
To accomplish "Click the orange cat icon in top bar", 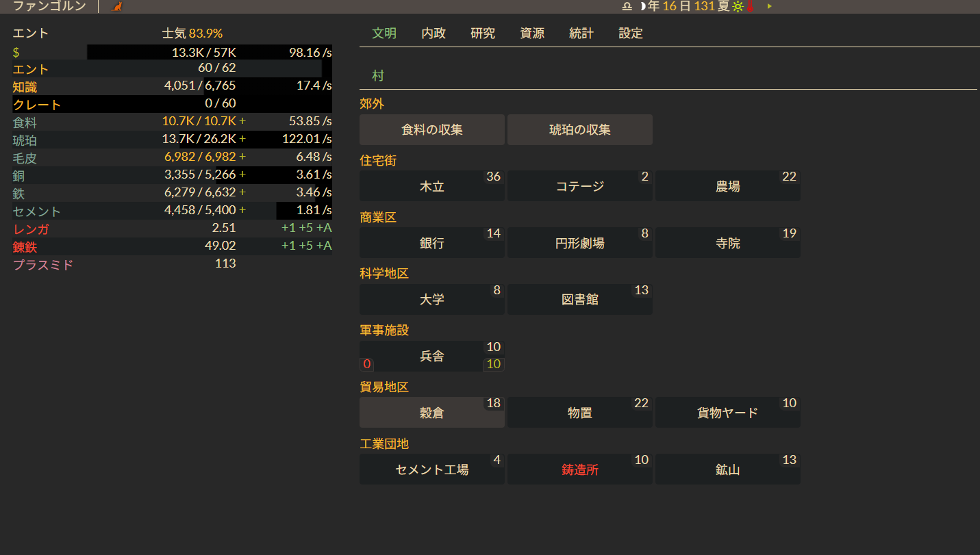I will point(117,6).
